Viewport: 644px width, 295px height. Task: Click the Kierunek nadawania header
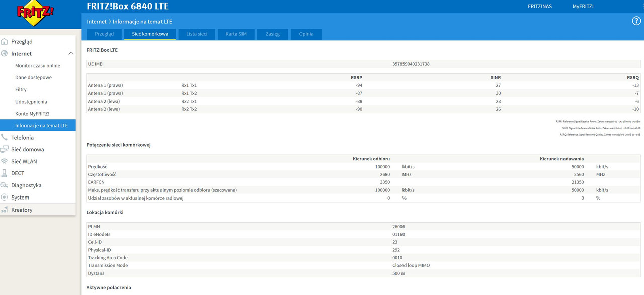click(x=561, y=159)
